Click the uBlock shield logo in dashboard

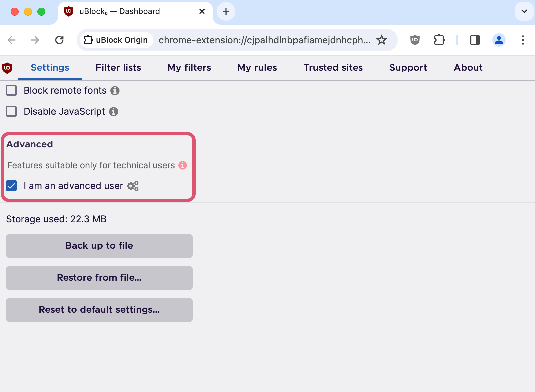[7, 68]
